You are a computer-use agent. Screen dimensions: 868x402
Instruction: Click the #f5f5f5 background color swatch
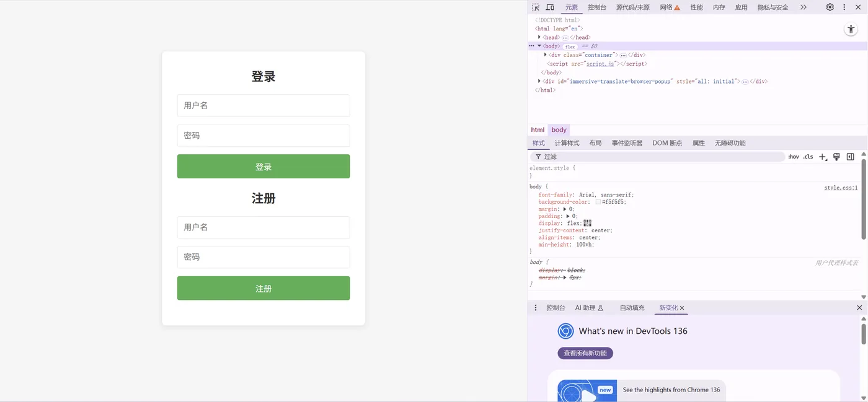coord(598,202)
